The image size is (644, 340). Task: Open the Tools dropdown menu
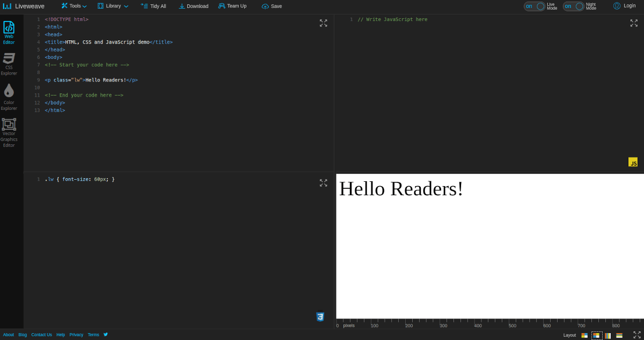pyautogui.click(x=74, y=6)
